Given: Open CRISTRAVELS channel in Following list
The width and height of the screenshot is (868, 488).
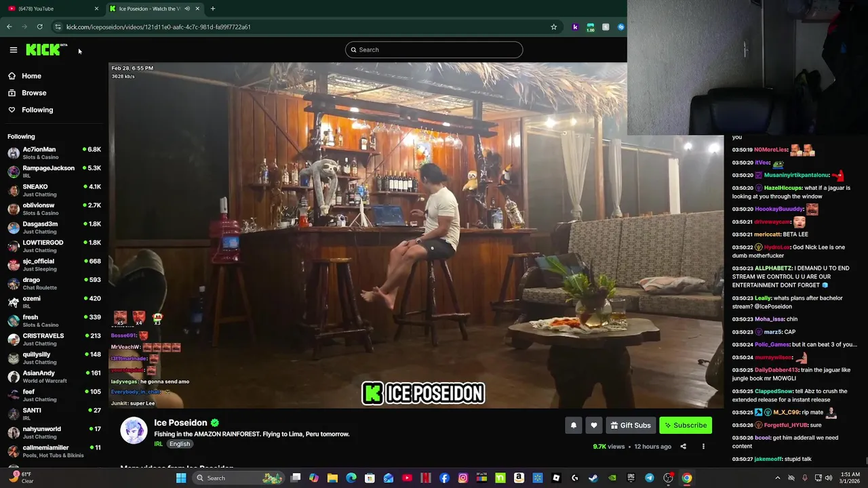Looking at the screenshot, I should [x=54, y=340].
